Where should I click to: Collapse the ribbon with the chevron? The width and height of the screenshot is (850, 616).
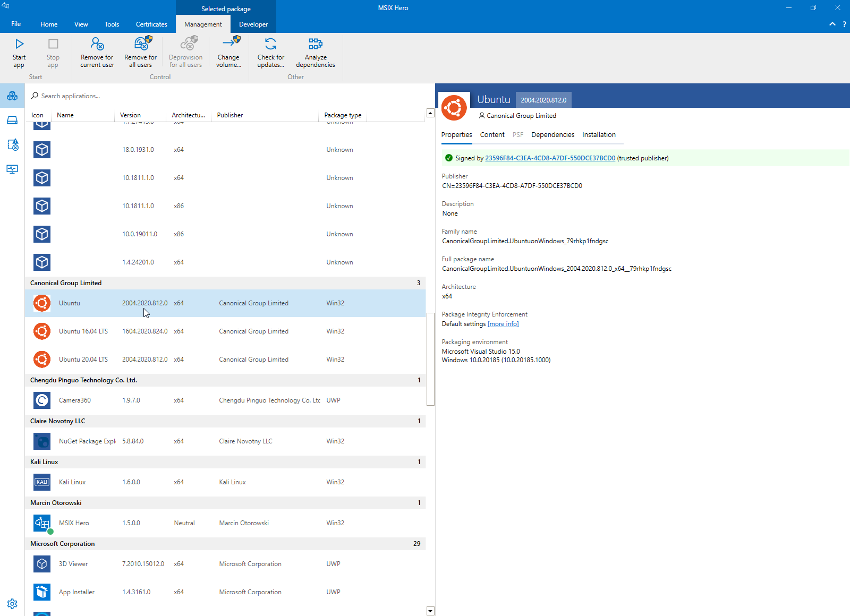tap(832, 24)
